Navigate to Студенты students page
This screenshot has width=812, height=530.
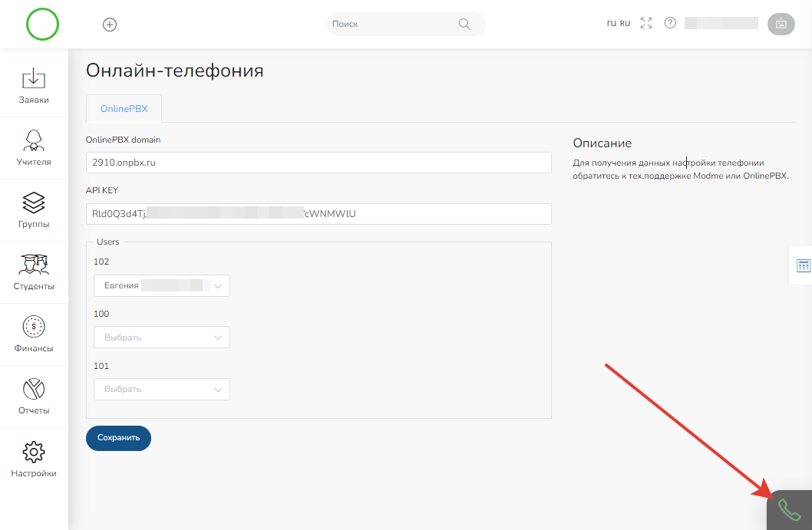click(x=34, y=272)
